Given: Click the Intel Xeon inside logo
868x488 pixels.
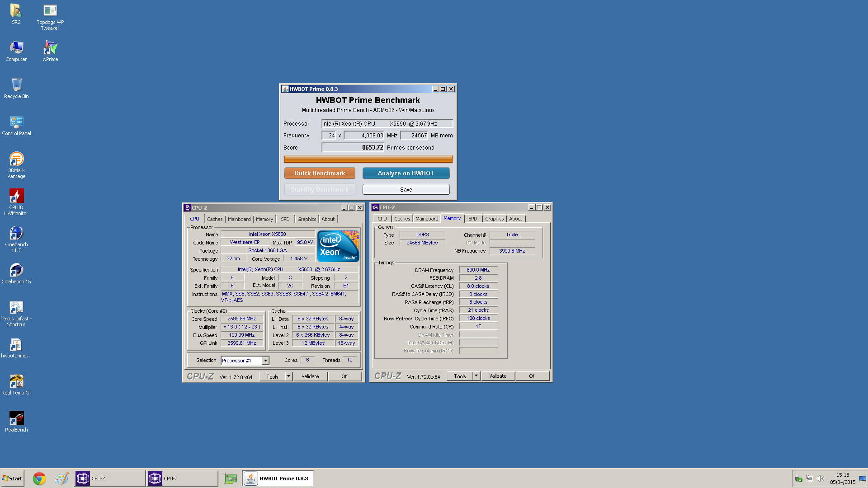Looking at the screenshot, I should click(x=338, y=246).
